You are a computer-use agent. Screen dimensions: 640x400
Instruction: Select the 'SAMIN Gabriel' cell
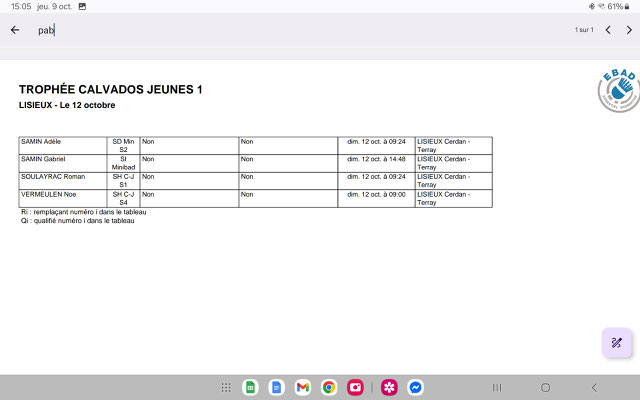pos(63,163)
